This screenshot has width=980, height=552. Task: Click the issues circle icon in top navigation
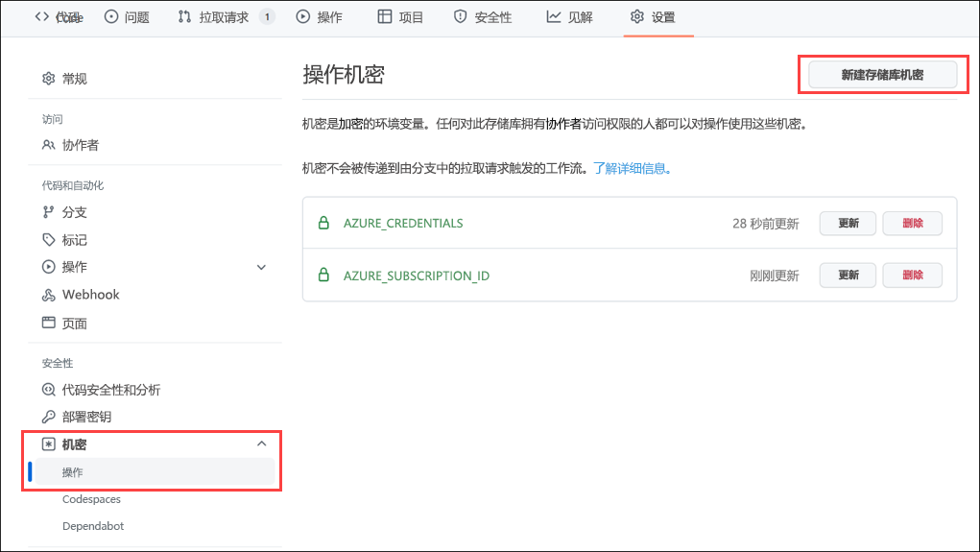tap(111, 17)
